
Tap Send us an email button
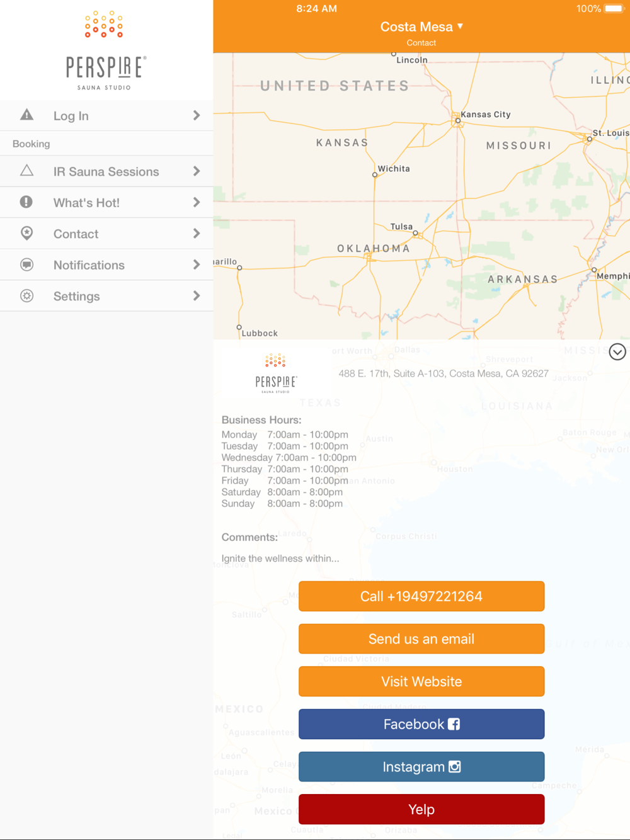(421, 639)
